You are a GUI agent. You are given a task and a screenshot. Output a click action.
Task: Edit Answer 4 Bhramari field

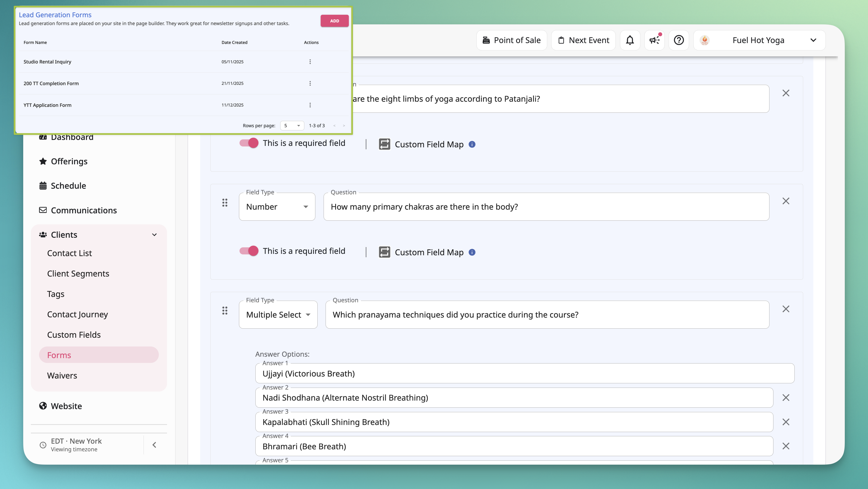tap(514, 446)
